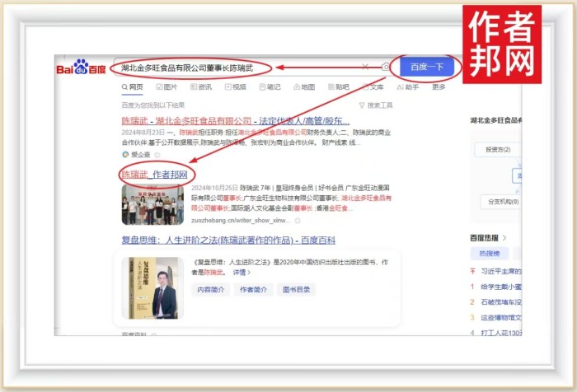The image size is (577, 392).
Task: Select the 热搜榜 tab
Action: point(490,254)
